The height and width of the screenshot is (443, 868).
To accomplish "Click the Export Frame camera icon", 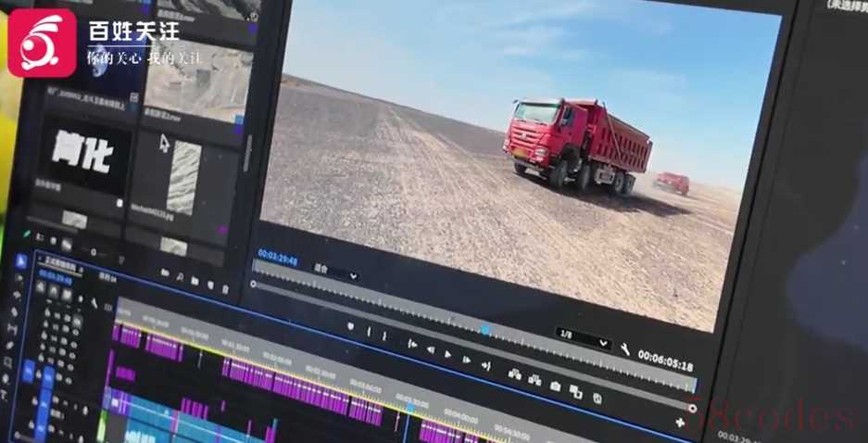I will click(555, 386).
